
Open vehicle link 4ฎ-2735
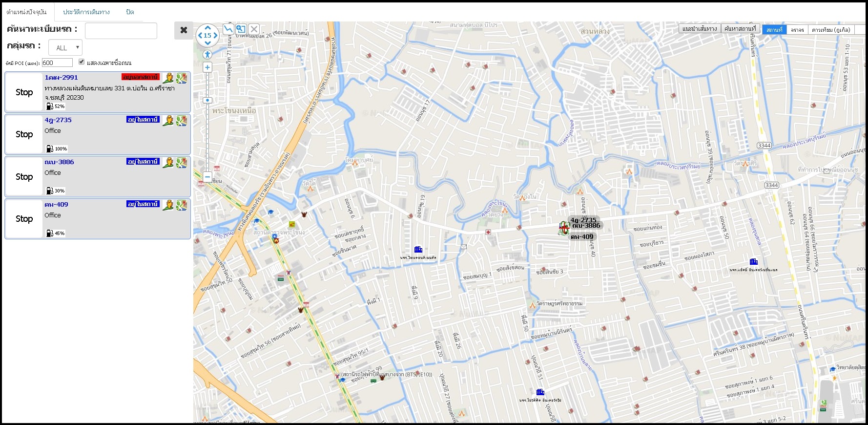[58, 120]
